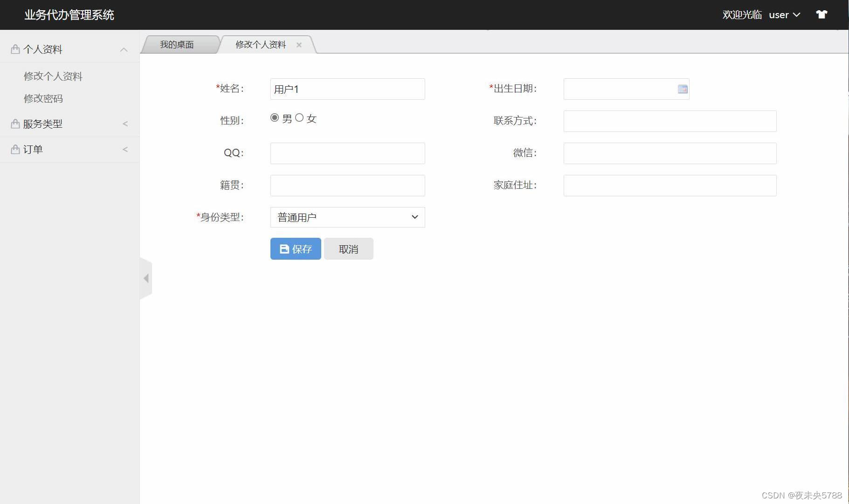Image resolution: width=849 pixels, height=504 pixels.
Task: Focus the 出生日期 input field
Action: click(626, 89)
